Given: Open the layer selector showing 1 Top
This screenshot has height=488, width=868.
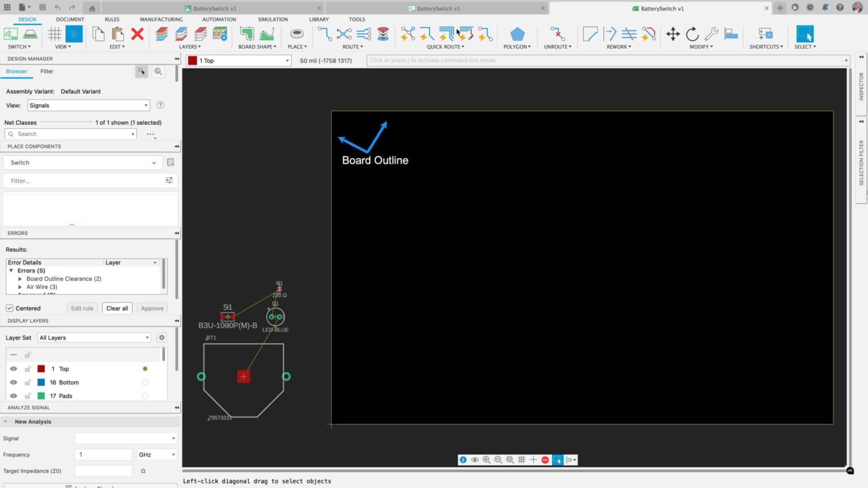Looking at the screenshot, I should click(x=237, y=60).
